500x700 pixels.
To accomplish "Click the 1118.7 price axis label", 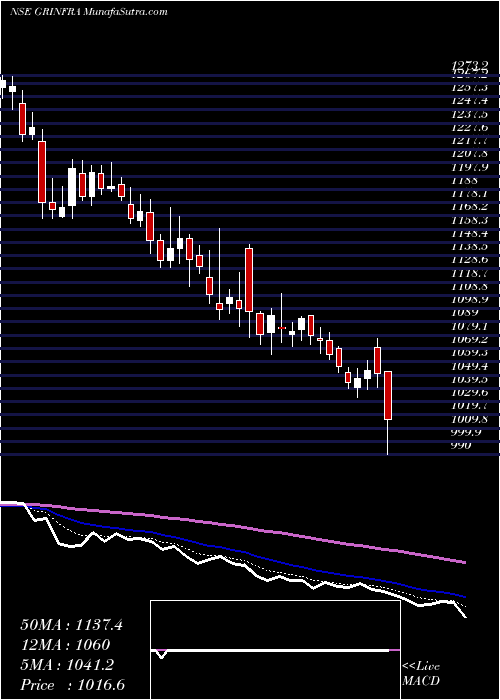I will (x=470, y=273).
